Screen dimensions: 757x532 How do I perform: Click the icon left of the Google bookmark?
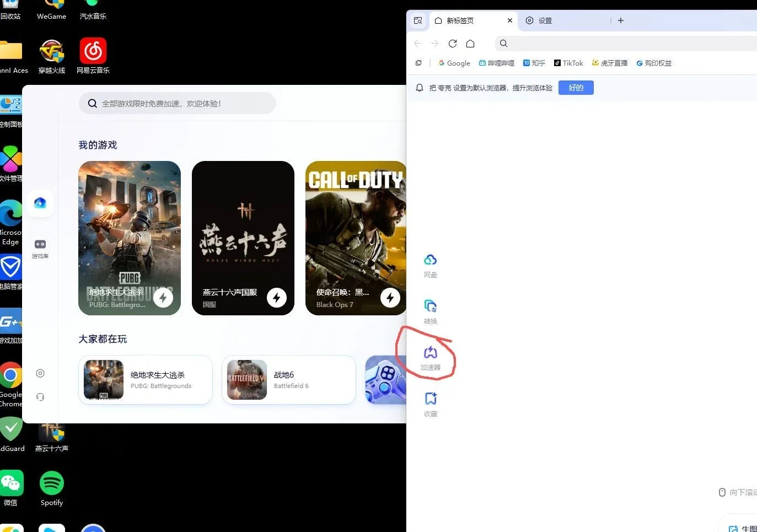click(x=418, y=63)
